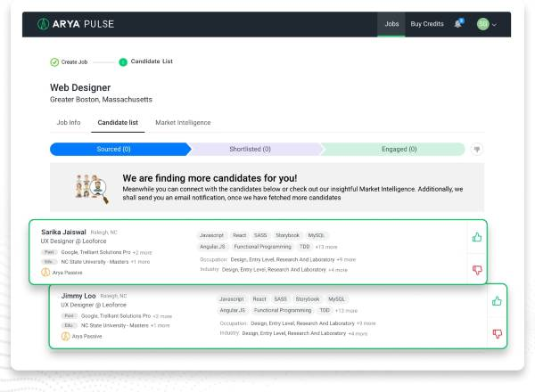Viewport: 535px width, 392px height.
Task: Click Javascript skill tag on Sarika's card
Action: click(x=211, y=235)
